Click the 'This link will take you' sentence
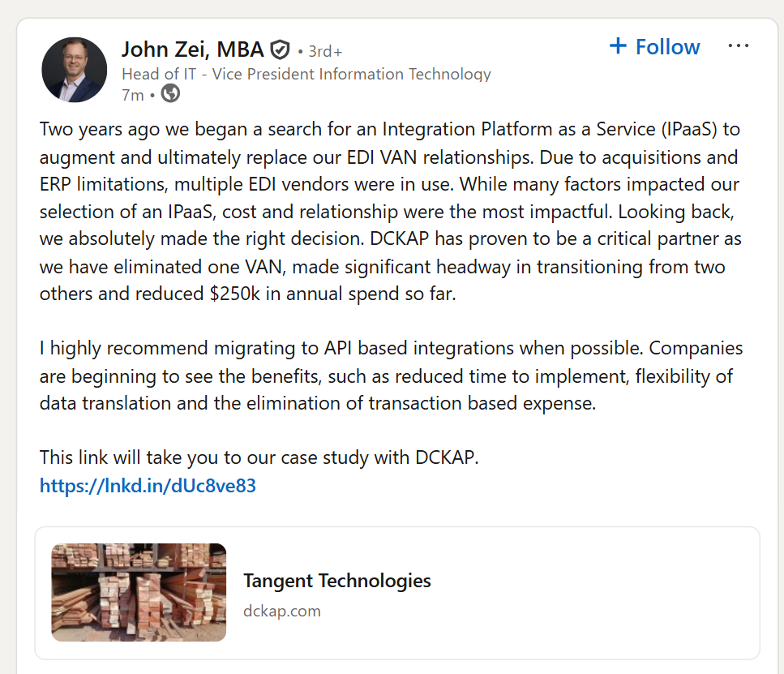Screen dimensions: 784x674 pyautogui.click(x=259, y=457)
